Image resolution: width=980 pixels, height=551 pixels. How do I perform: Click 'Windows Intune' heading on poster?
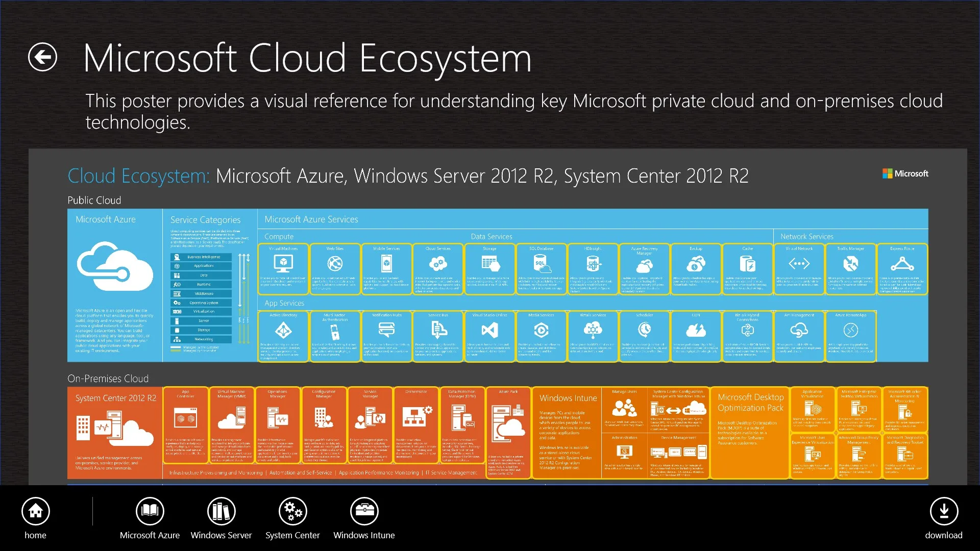(568, 398)
